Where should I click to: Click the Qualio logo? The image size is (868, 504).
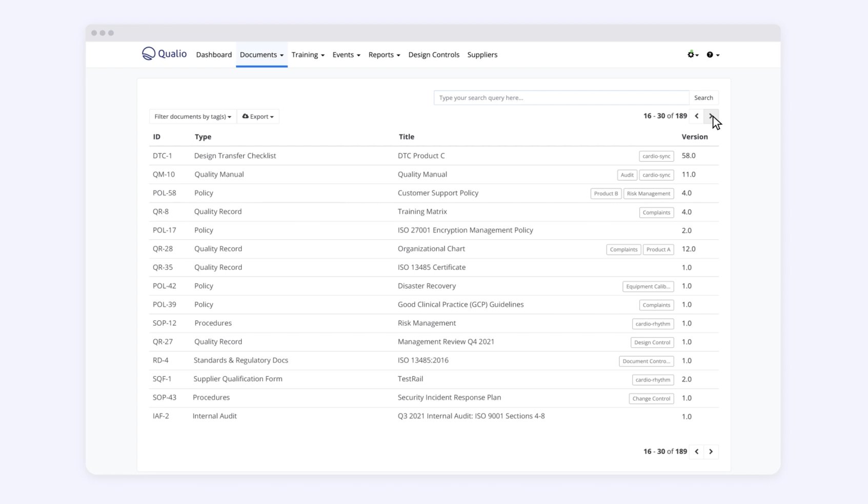click(x=163, y=53)
